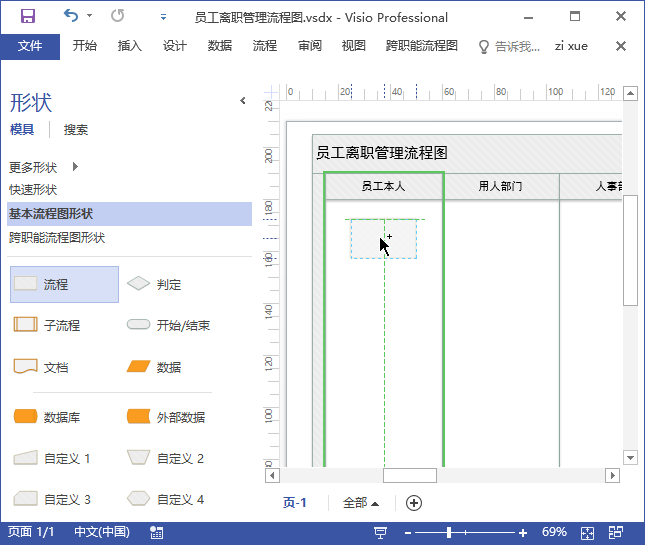645x545 pixels.
Task: Select the 数据库 shape in stencil
Action: click(46, 417)
